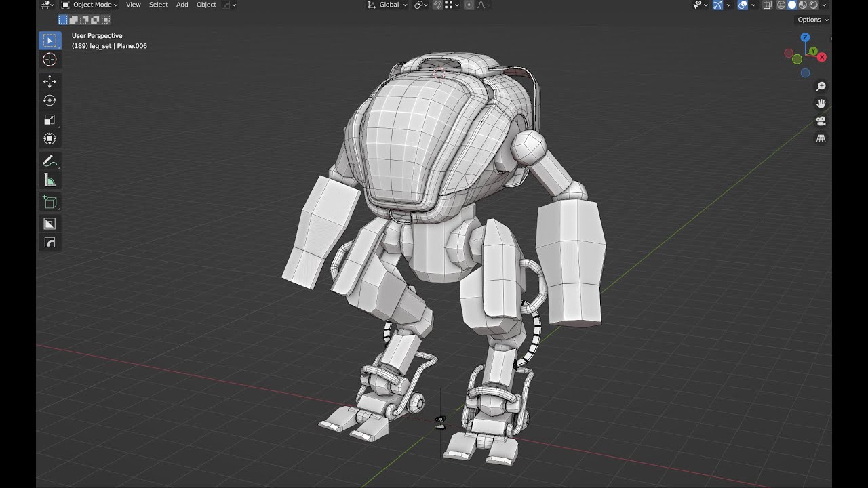Open the snapping options dropdown
Image resolution: width=868 pixels, height=488 pixels.
click(452, 5)
